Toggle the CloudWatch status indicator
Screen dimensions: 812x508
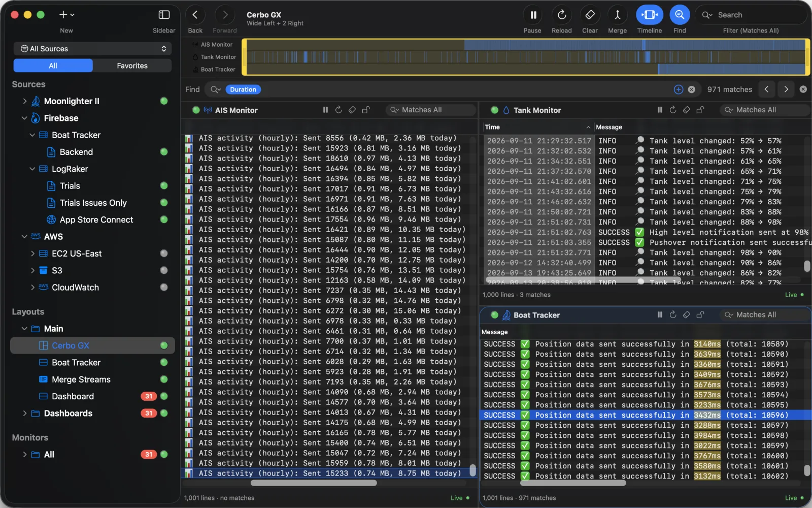pyautogui.click(x=164, y=288)
